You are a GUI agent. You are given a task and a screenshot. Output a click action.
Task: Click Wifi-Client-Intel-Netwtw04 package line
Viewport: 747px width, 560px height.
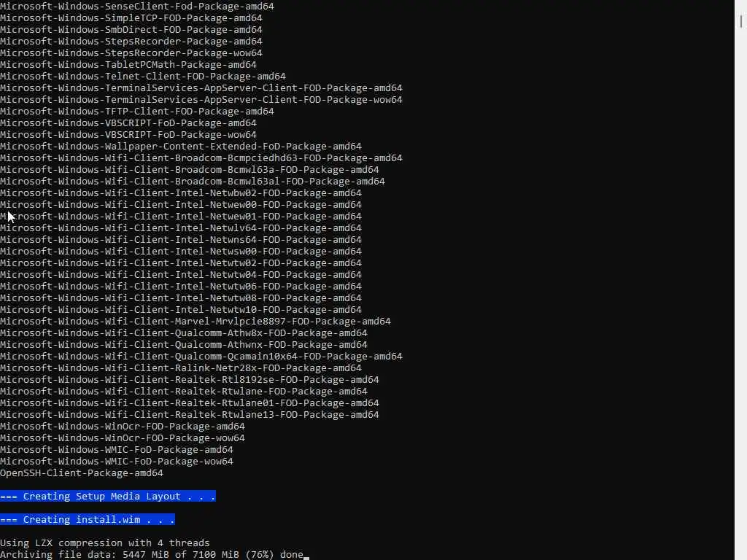click(x=181, y=275)
